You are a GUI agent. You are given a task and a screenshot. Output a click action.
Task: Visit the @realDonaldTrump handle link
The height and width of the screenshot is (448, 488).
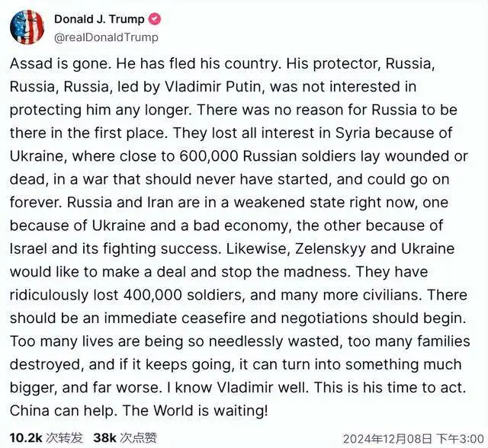click(106, 37)
